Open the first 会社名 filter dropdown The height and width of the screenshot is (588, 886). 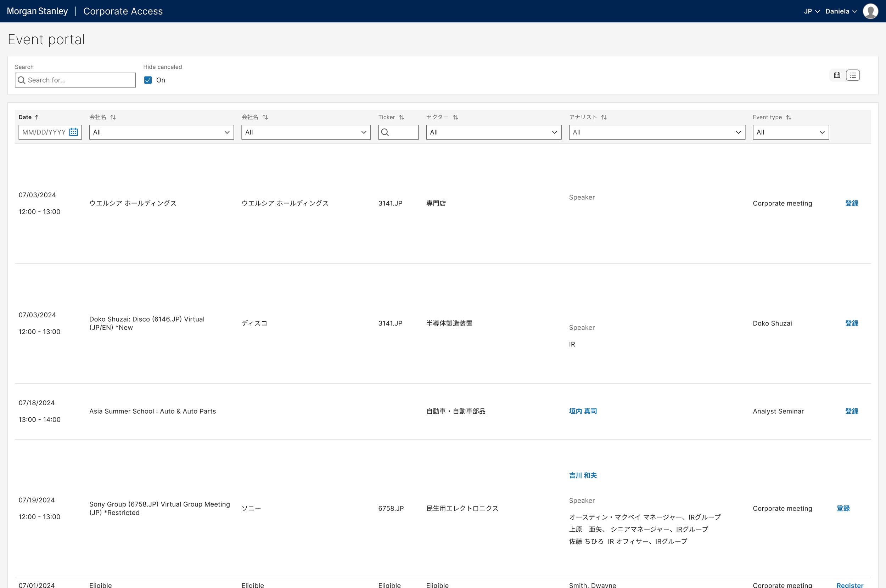coord(161,132)
